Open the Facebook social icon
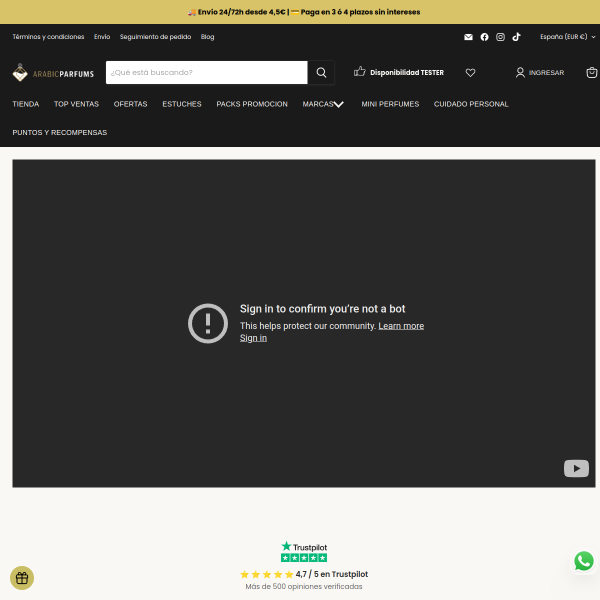The width and height of the screenshot is (600, 600). [x=484, y=37]
